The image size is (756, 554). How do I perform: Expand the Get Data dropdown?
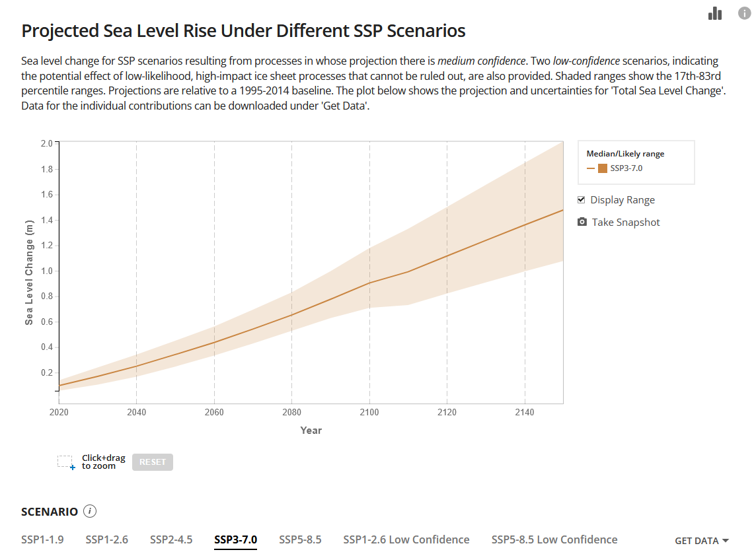(701, 541)
